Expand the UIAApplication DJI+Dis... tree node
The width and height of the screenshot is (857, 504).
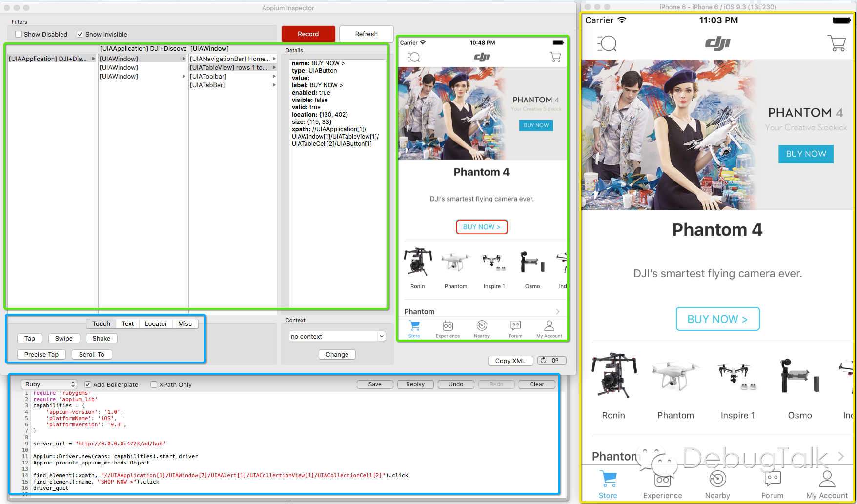pyautogui.click(x=94, y=59)
